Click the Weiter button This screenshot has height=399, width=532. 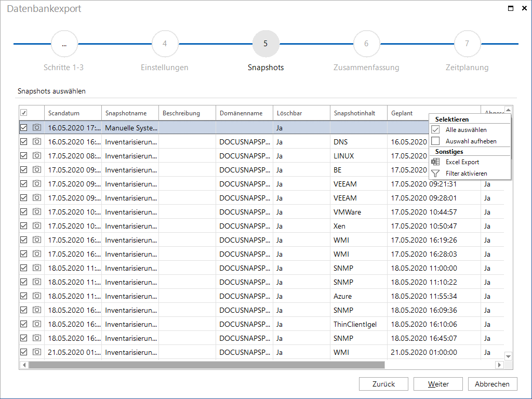click(438, 384)
